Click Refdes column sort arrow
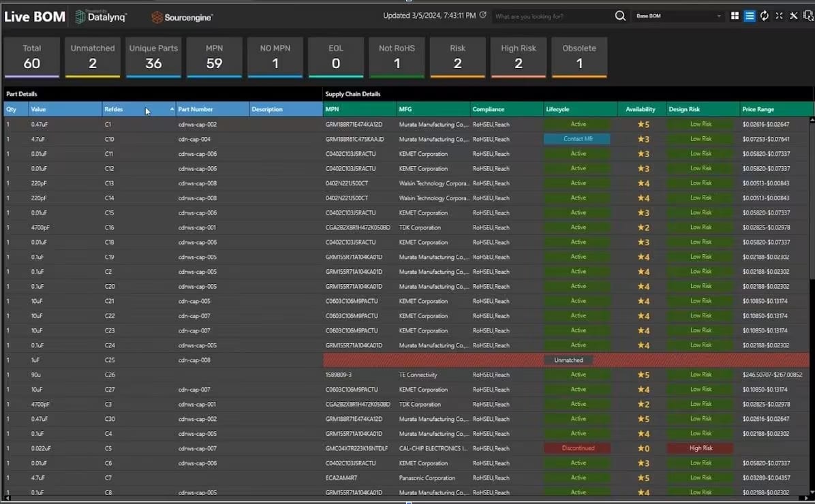This screenshot has width=815, height=504. (172, 109)
